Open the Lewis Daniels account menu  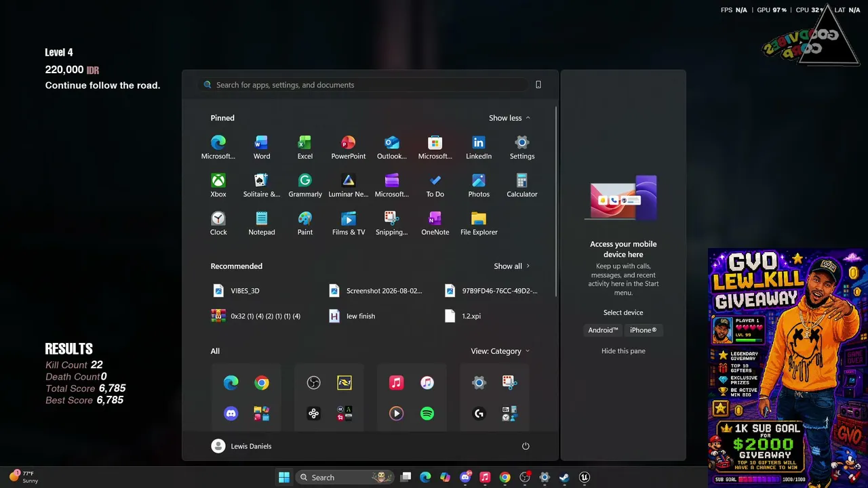tap(241, 446)
